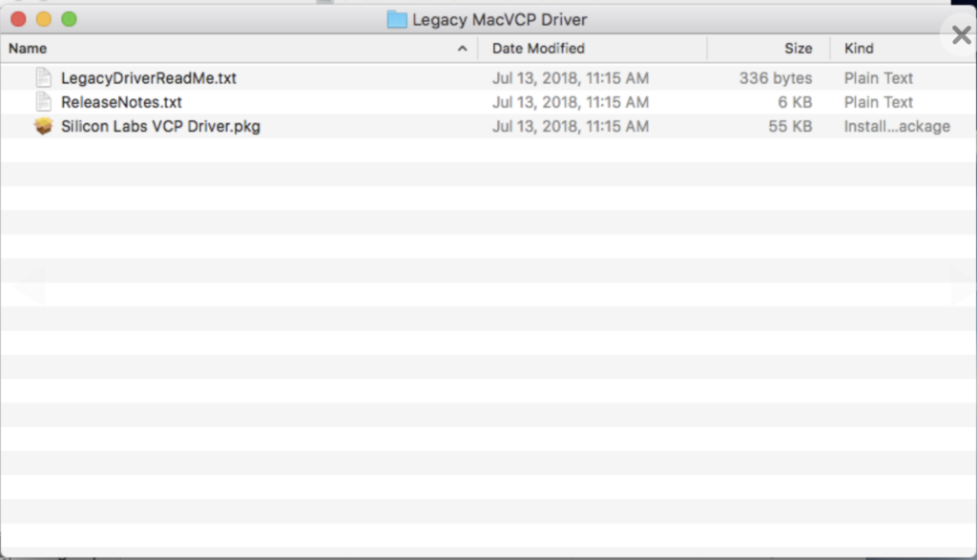This screenshot has height=560, width=977.
Task: Click the Install...ackage kind label
Action: (x=896, y=126)
